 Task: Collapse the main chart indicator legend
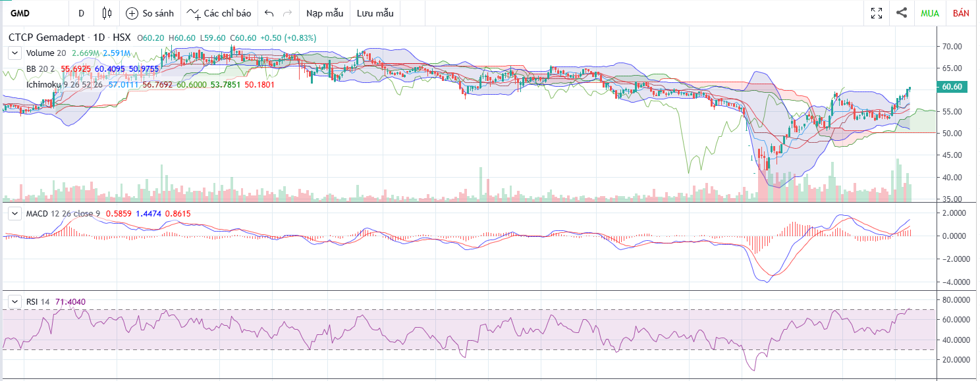pyautogui.click(x=13, y=53)
